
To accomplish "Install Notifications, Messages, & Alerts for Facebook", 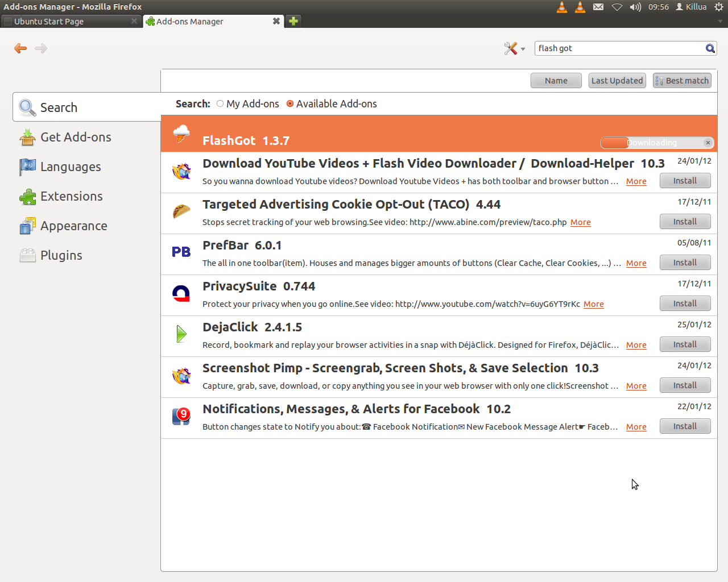I will click(x=685, y=426).
